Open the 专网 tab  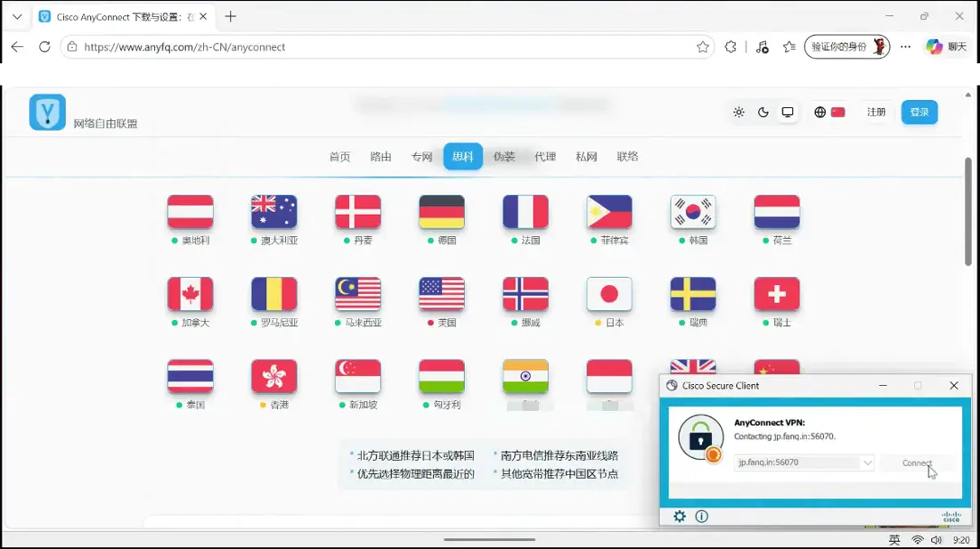point(422,156)
